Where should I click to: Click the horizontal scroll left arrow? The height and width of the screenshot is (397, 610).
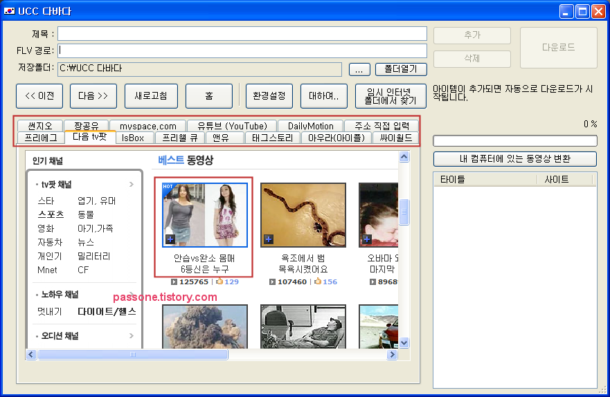coord(31,355)
